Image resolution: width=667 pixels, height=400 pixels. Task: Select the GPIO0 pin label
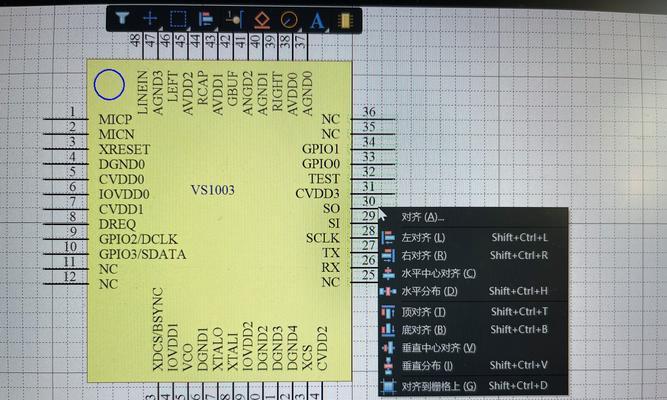point(321,164)
